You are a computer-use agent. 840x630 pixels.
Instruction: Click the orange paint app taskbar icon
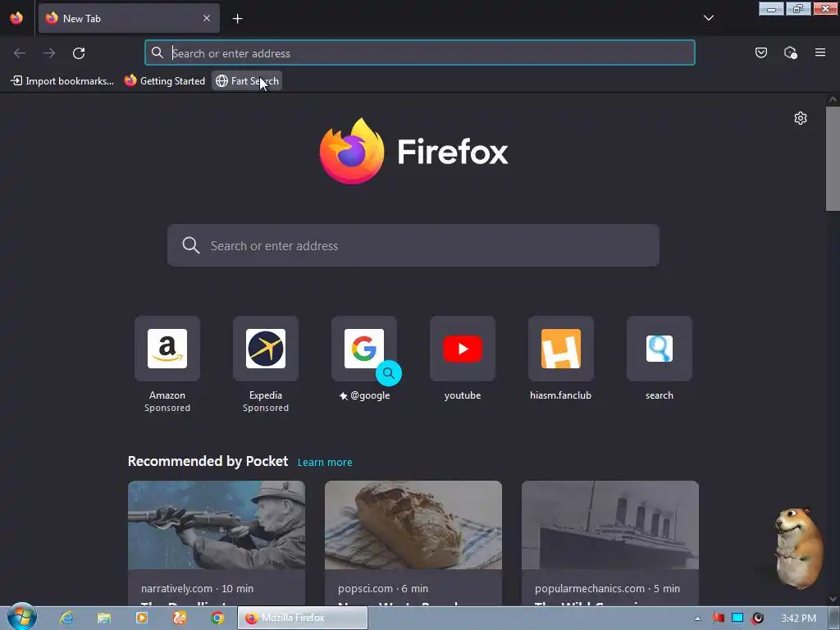point(180,618)
